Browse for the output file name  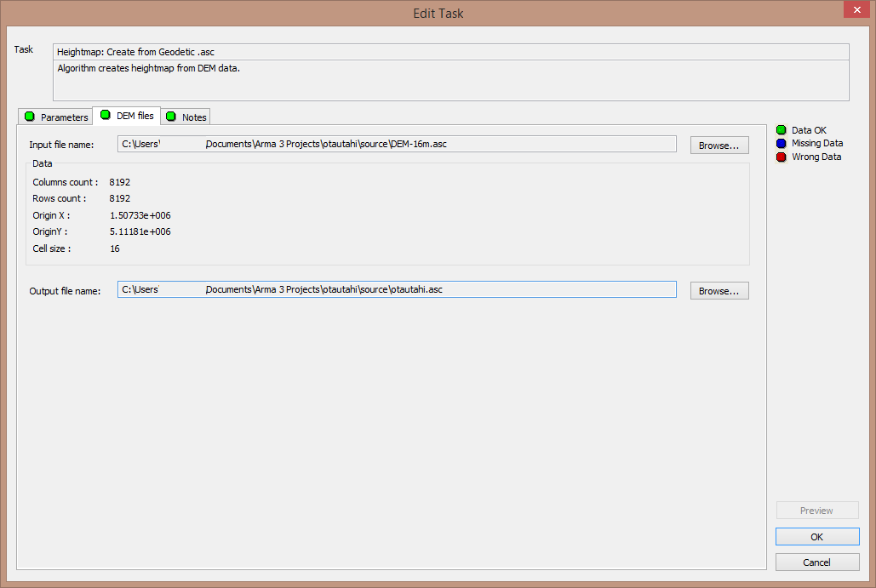coord(719,291)
